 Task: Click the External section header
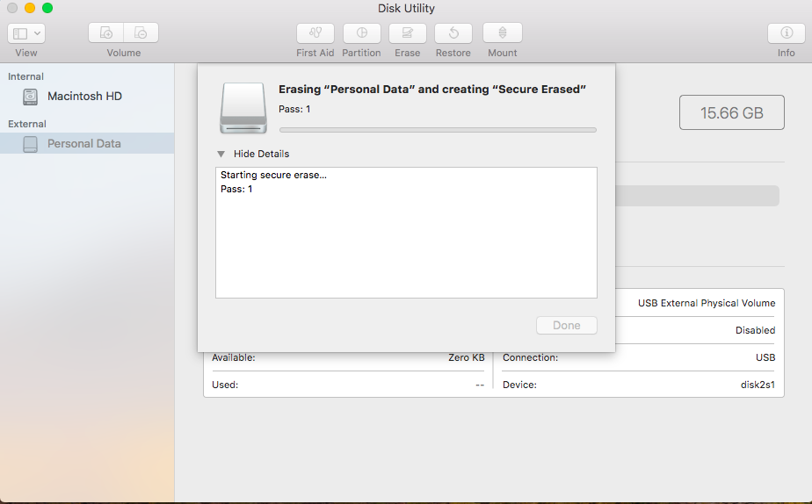pyautogui.click(x=27, y=124)
